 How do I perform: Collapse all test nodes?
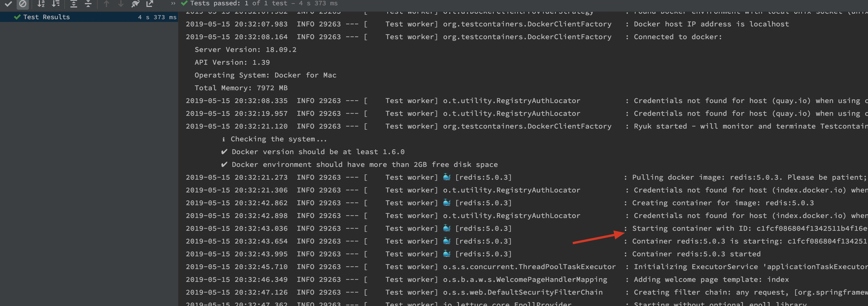pos(88,4)
